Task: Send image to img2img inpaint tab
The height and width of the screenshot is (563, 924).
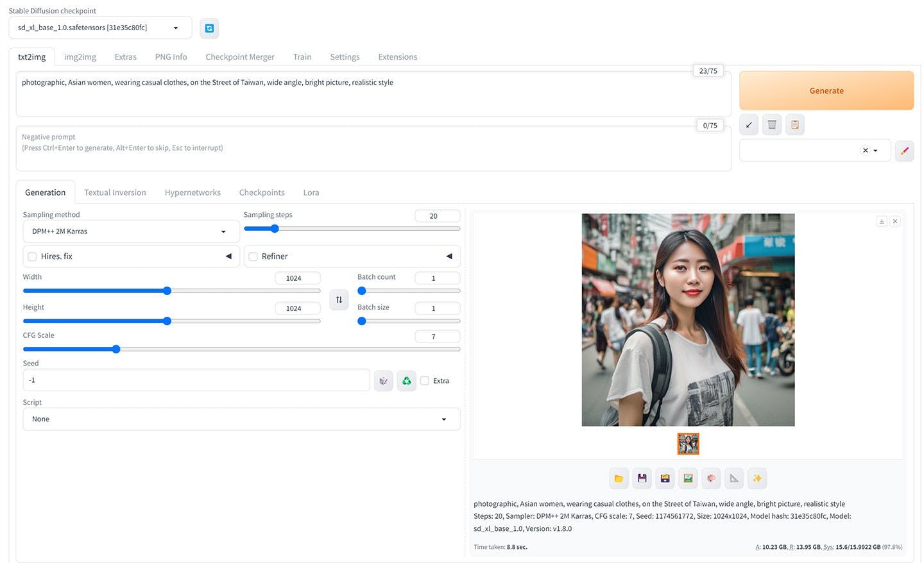Action: [x=711, y=478]
